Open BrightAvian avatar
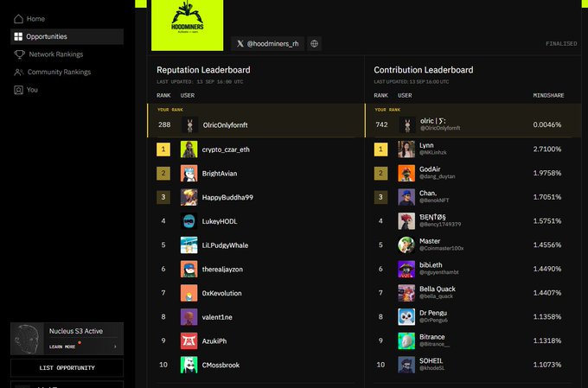The image size is (588, 388). pyautogui.click(x=189, y=173)
